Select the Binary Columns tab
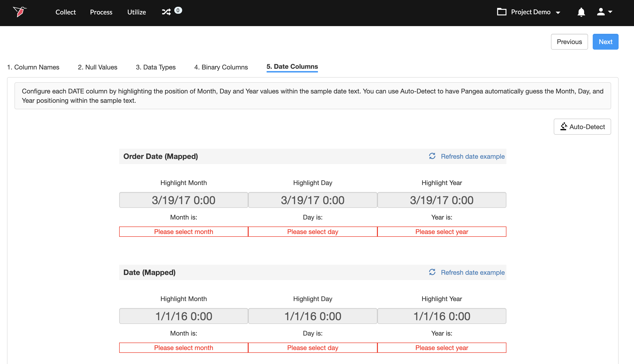 point(221,67)
